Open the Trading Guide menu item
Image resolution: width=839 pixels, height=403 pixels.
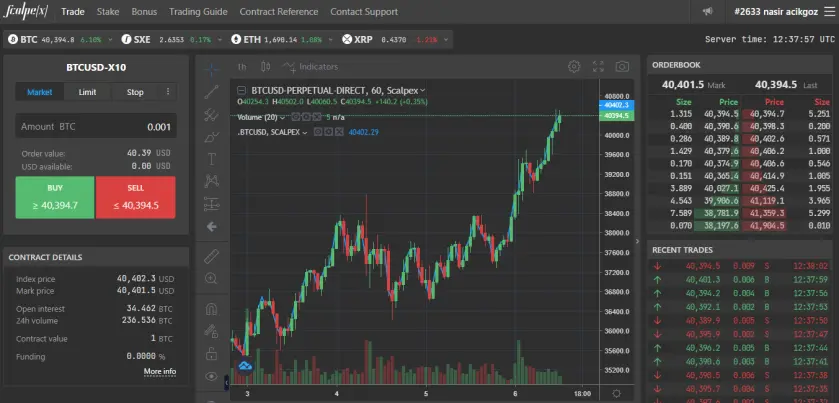pyautogui.click(x=198, y=11)
